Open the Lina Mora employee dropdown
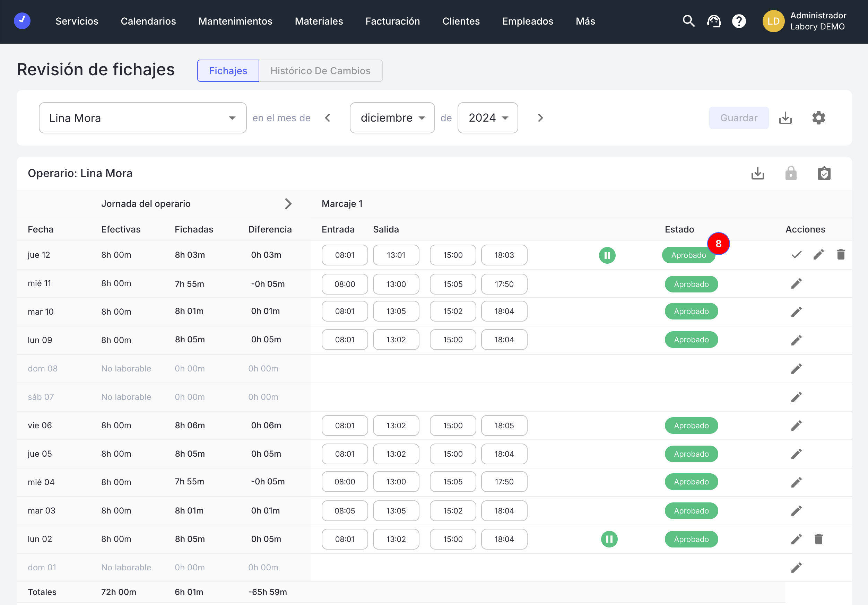868x605 pixels. (142, 118)
